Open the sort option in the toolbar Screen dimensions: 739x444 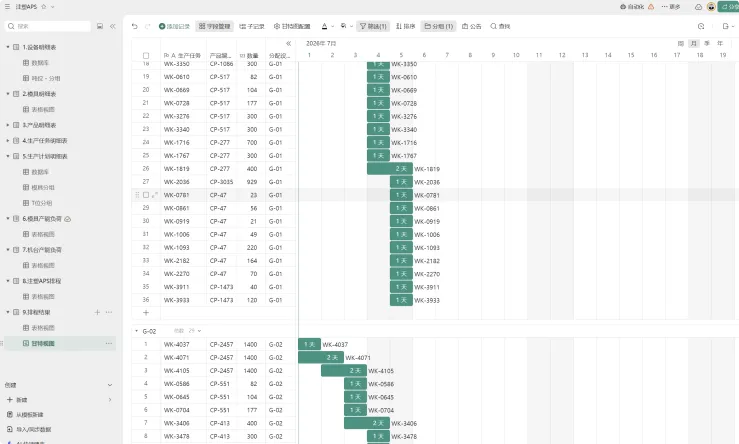click(x=405, y=26)
